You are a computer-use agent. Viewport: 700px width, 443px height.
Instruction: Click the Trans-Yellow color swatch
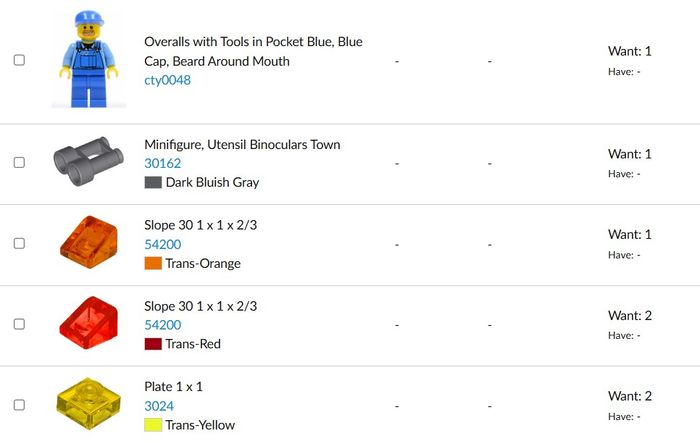click(153, 425)
